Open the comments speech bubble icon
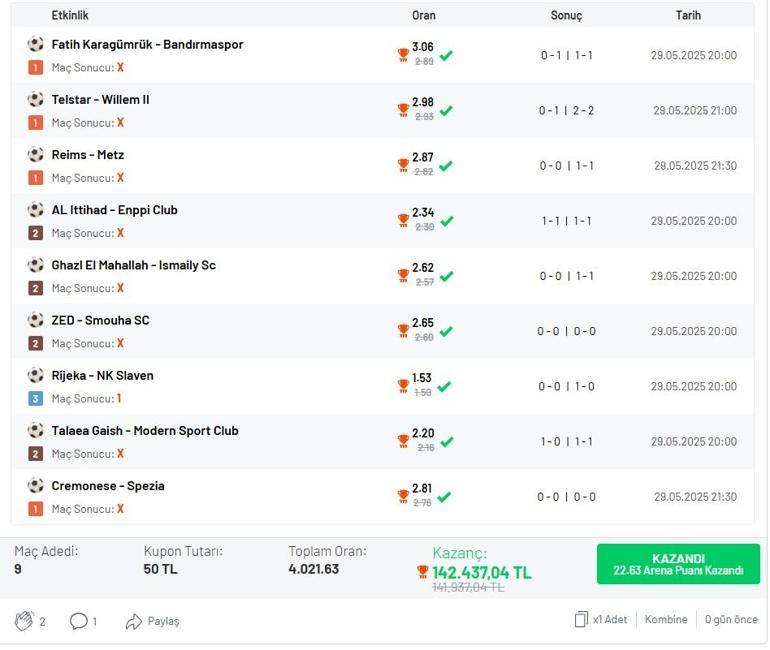 [x=79, y=621]
